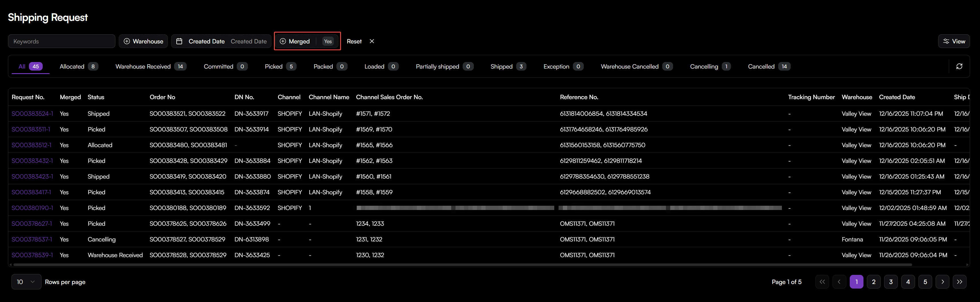980x302 pixels.
Task: Go to next page with right chevron
Action: coord(942,282)
